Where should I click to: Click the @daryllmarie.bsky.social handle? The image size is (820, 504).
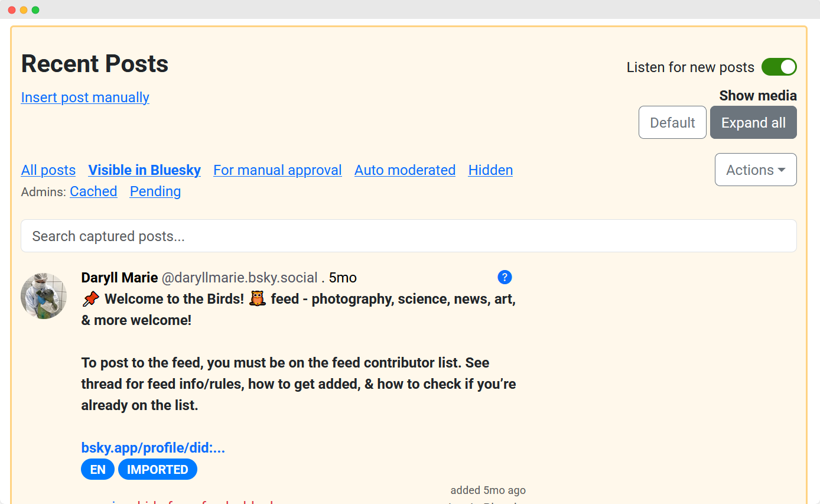pos(241,277)
